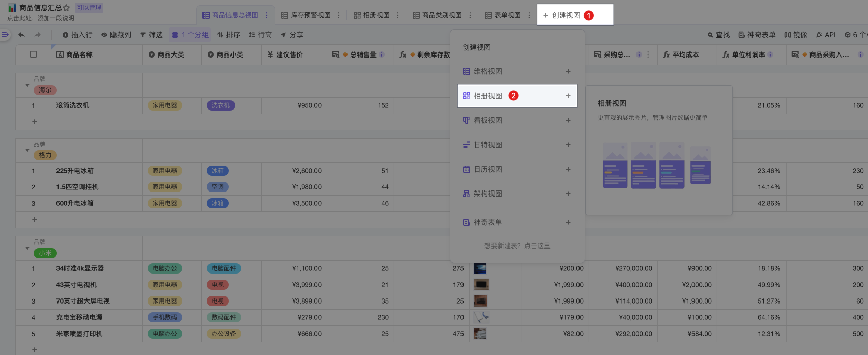
Task: Open the API panel
Action: [826, 35]
